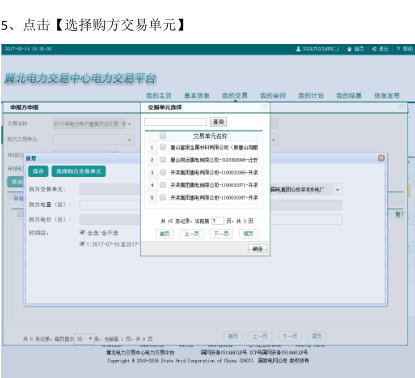This screenshot has width=415, height=378.
Task: Open the 信息发布 menu tab
Action: click(x=387, y=95)
